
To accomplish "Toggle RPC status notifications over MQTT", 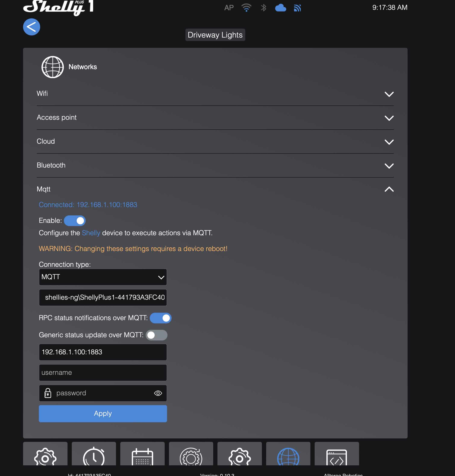I will coord(161,318).
